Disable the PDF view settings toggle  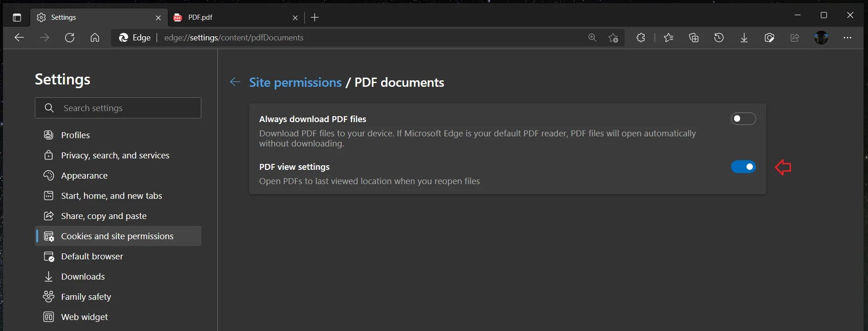pyautogui.click(x=743, y=167)
